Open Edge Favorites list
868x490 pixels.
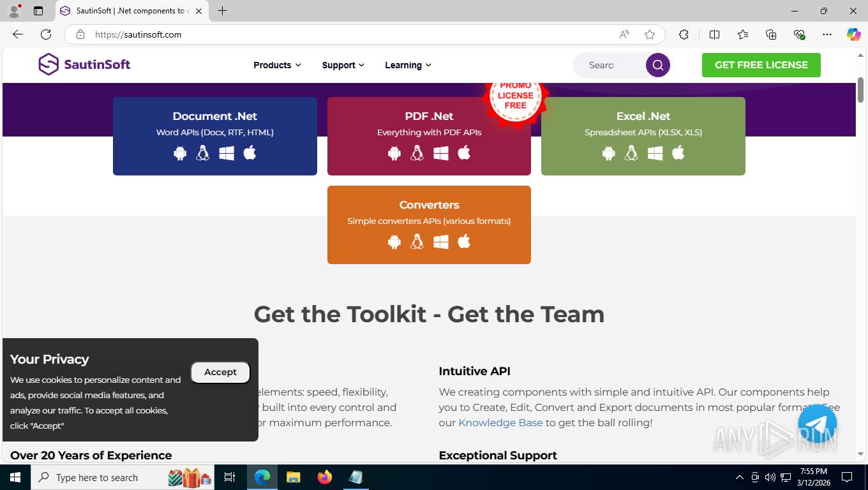[743, 34]
